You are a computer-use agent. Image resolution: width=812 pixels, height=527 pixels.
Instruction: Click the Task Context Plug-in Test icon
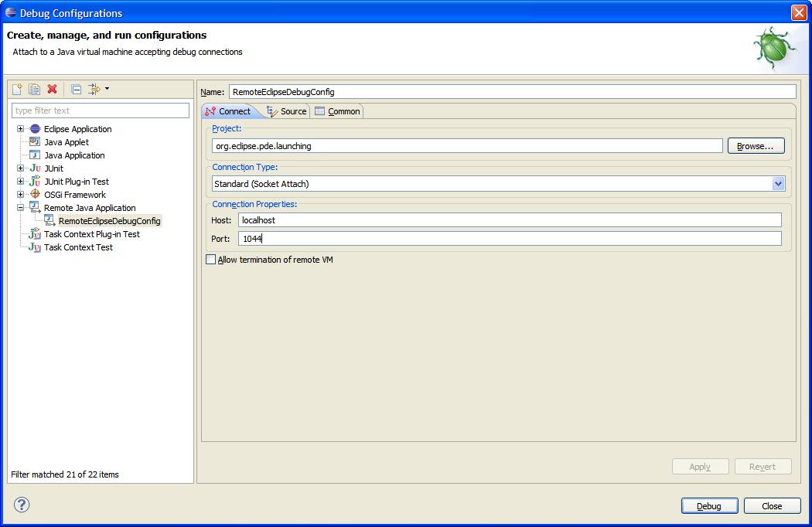point(35,234)
